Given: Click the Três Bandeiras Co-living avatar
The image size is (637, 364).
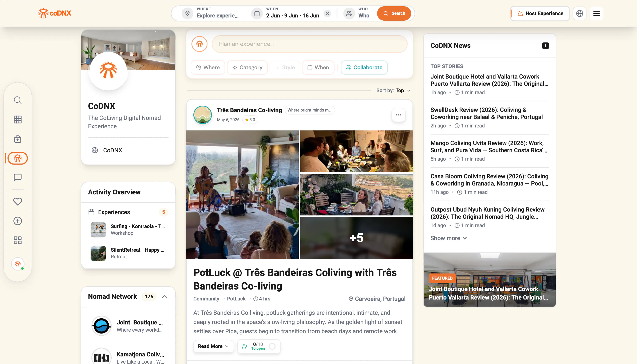Looking at the screenshot, I should point(202,115).
